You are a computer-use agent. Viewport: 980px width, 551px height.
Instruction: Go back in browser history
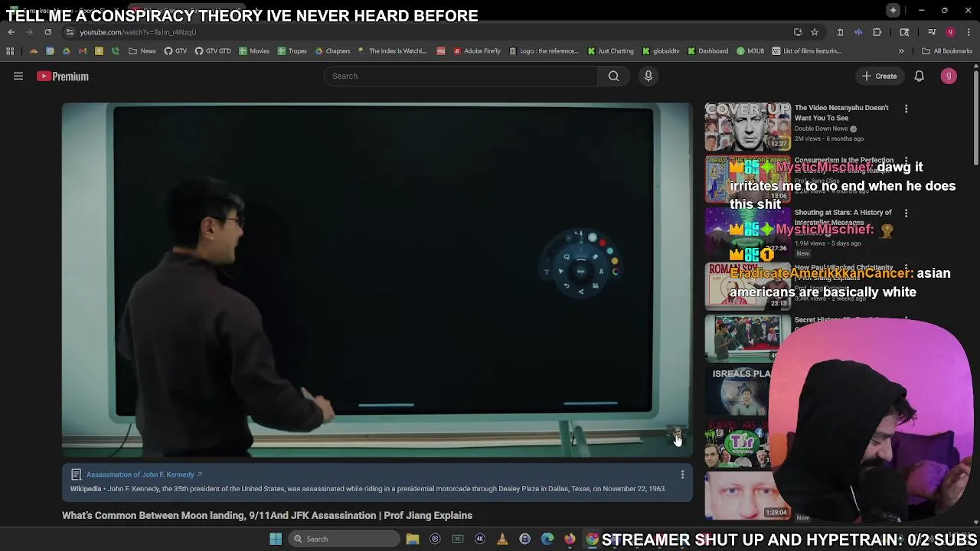[x=11, y=32]
